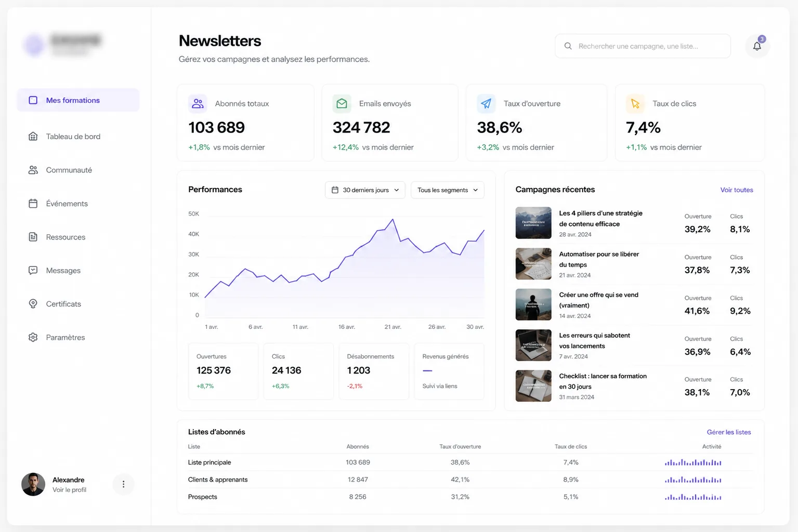Click activity sparkline for Prospects
Image resolution: width=798 pixels, height=532 pixels.
(x=693, y=497)
